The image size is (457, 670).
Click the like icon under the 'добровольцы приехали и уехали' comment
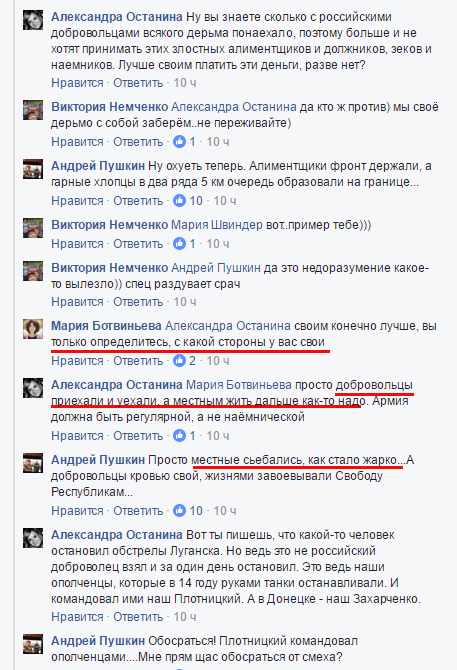[x=179, y=435]
